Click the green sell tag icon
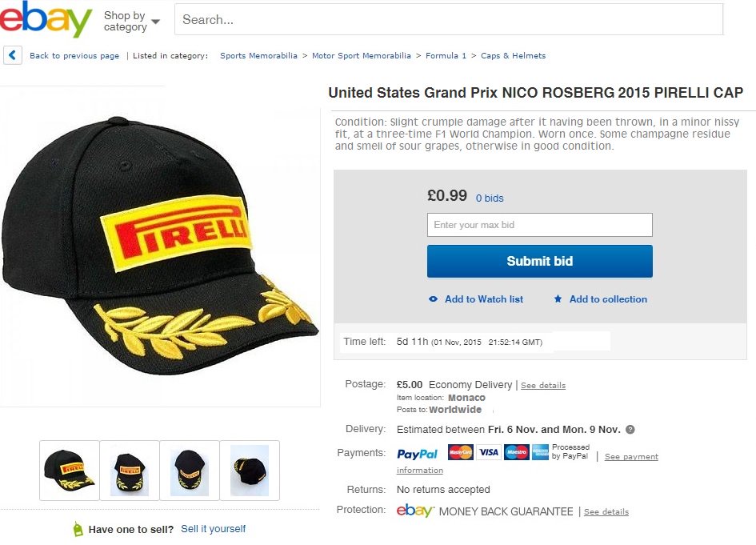Screen dimensions: 756x545 78,529
